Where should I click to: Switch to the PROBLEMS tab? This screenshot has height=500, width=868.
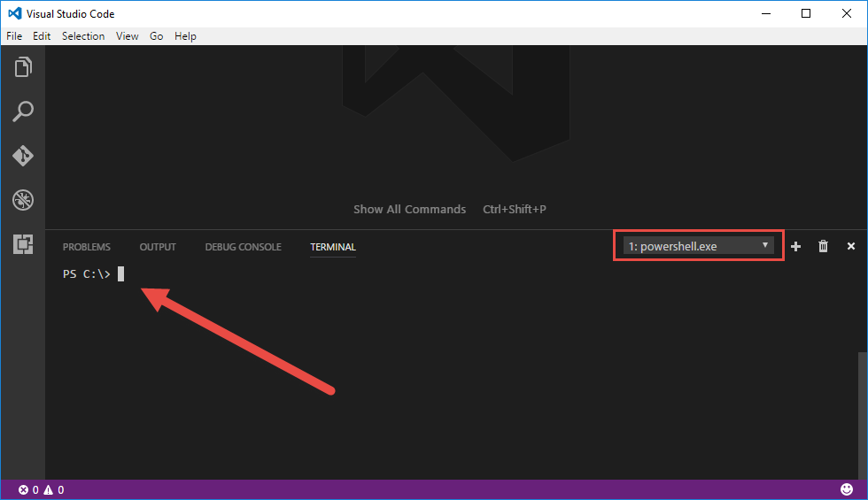(x=87, y=247)
